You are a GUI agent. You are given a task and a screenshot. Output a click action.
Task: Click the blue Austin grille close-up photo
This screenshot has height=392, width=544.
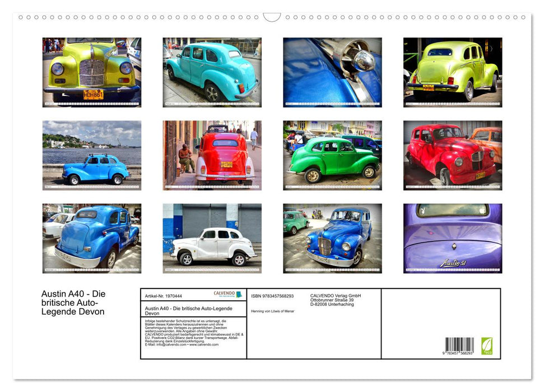pos(333,238)
